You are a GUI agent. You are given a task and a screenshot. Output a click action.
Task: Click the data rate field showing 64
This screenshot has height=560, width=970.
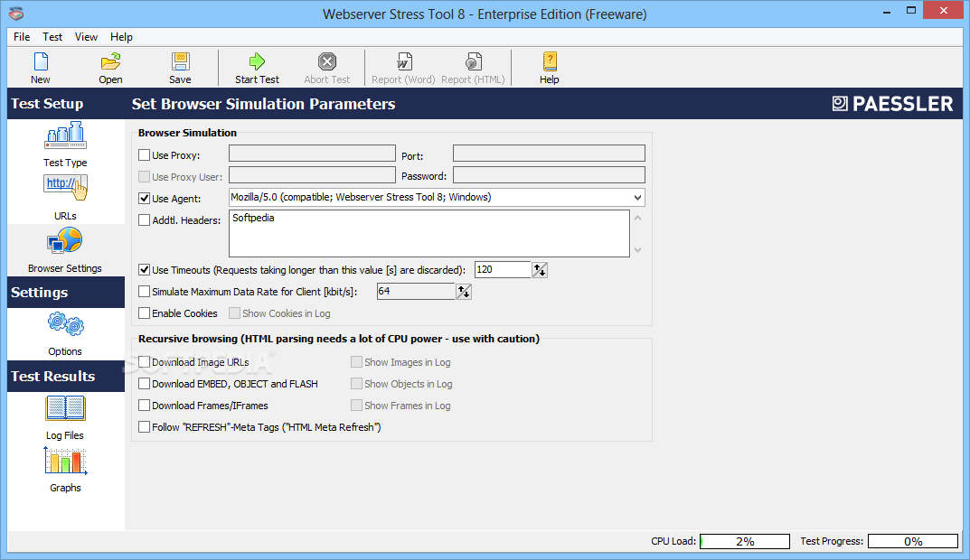point(416,291)
